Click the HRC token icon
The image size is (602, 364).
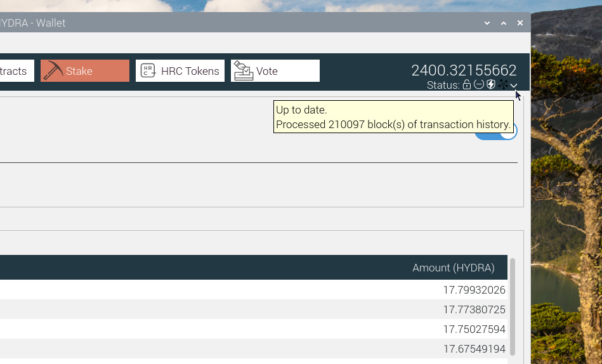(x=148, y=71)
